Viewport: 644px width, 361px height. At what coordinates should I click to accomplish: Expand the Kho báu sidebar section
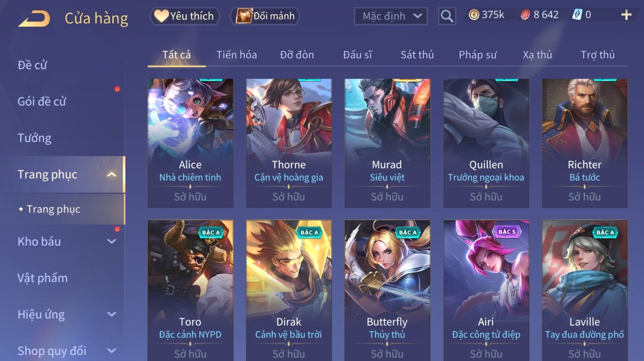pyautogui.click(x=111, y=241)
